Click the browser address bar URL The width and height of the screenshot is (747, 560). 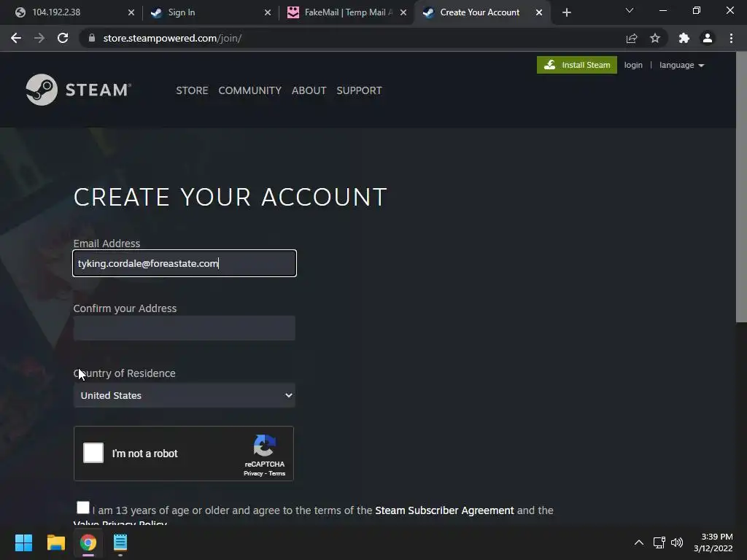[172, 38]
